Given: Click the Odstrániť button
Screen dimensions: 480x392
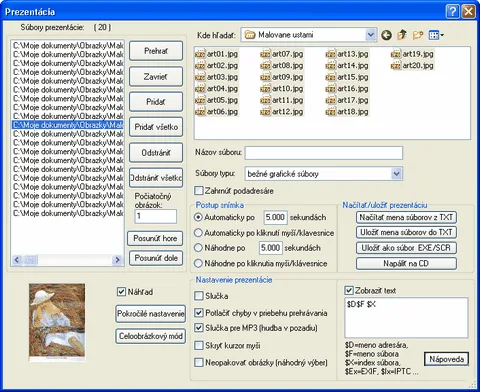Looking at the screenshot, I should click(x=156, y=153).
